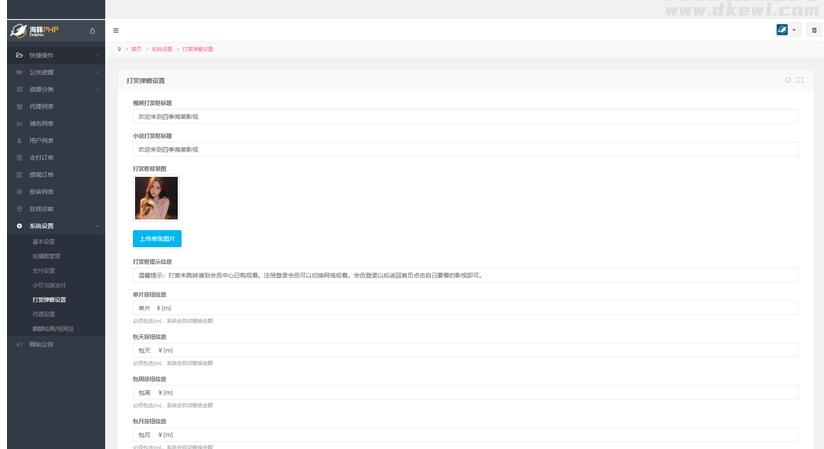Viewport: 824px width, 449px height.
Task: Click the 视频打赏框标题 input field
Action: pos(465,117)
